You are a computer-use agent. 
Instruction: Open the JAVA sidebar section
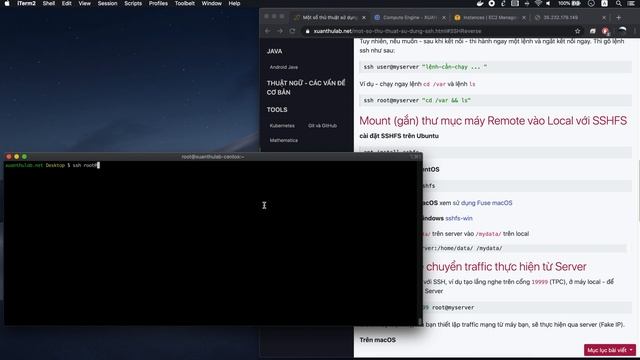click(x=274, y=51)
